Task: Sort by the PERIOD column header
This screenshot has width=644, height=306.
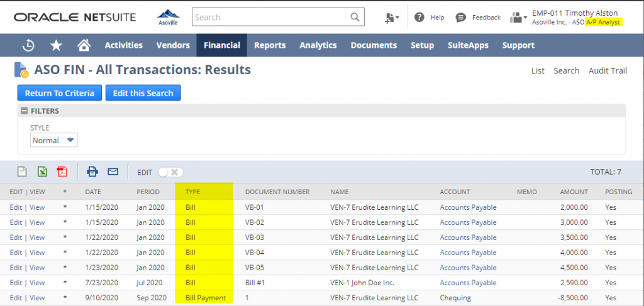Action: (x=148, y=192)
